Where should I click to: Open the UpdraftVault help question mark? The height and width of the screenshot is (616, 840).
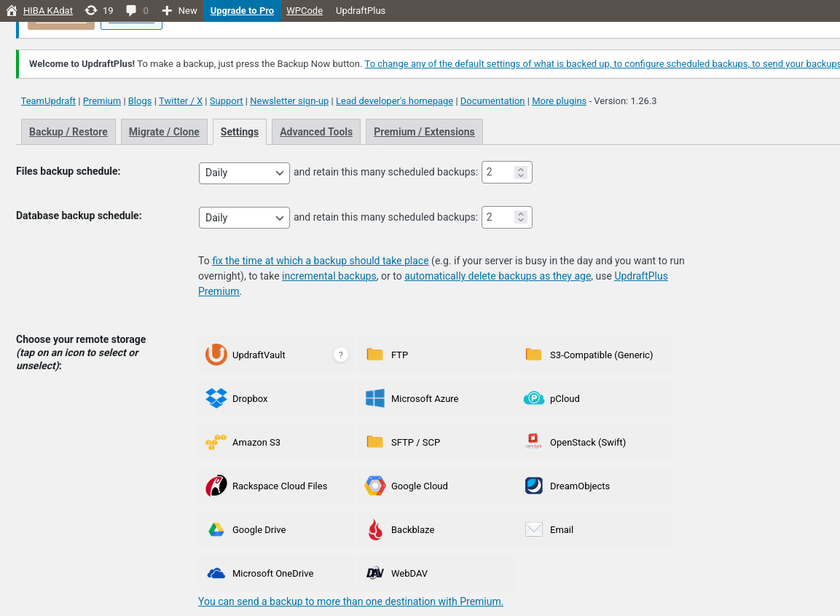coord(341,355)
